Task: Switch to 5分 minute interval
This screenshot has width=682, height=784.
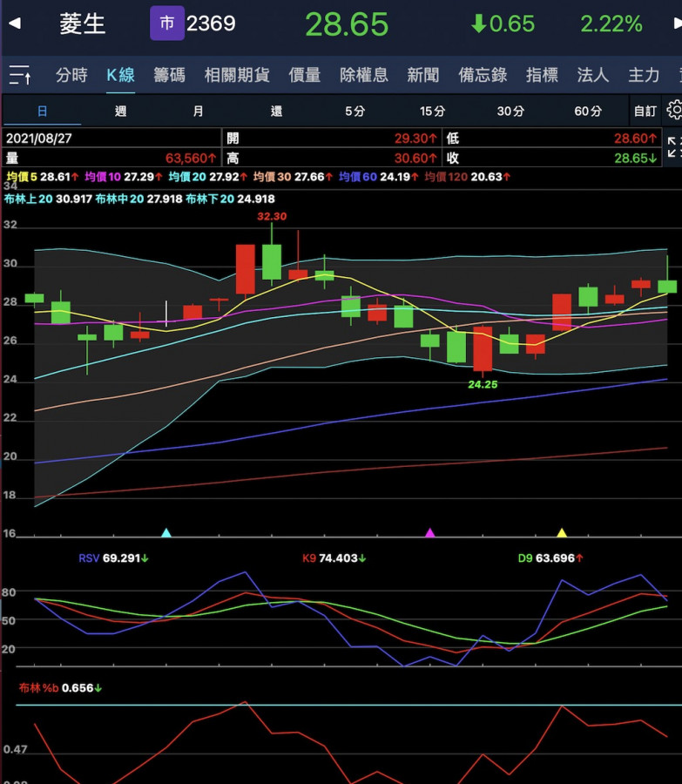Action: pos(355,112)
